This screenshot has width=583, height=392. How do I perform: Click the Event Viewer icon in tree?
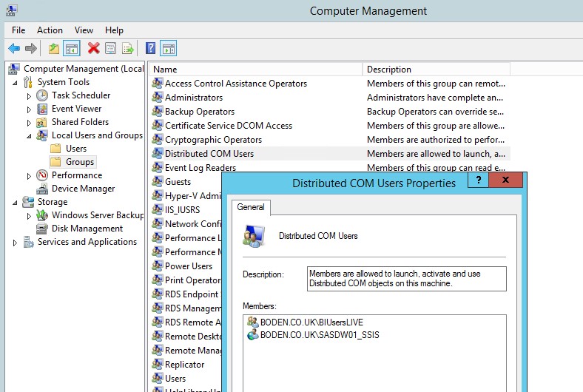[42, 109]
